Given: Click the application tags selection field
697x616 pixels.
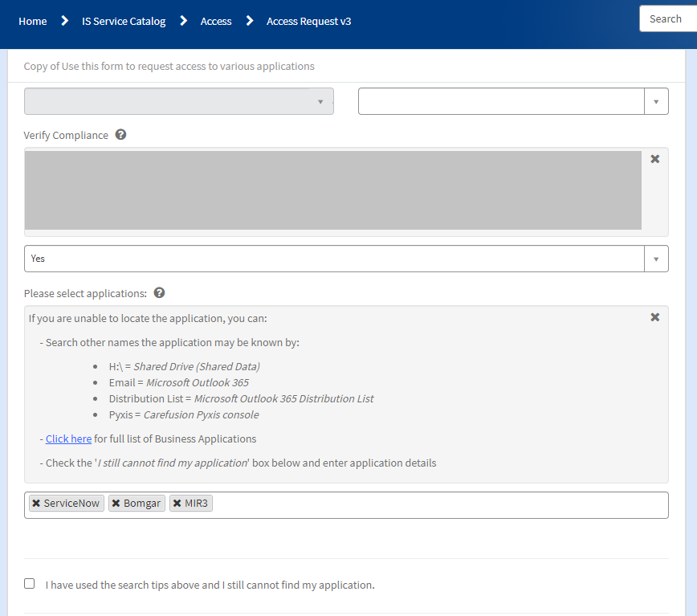Looking at the screenshot, I should pos(442,504).
